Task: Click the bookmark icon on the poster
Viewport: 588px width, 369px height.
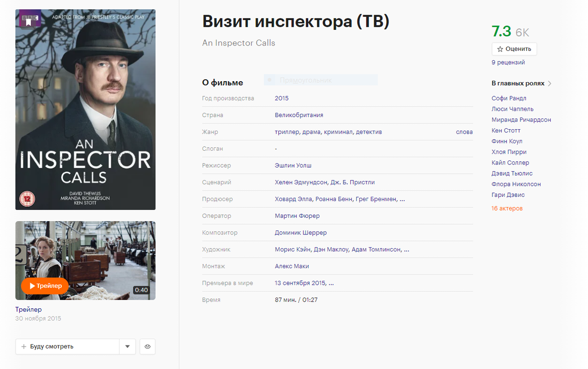Action: click(29, 21)
